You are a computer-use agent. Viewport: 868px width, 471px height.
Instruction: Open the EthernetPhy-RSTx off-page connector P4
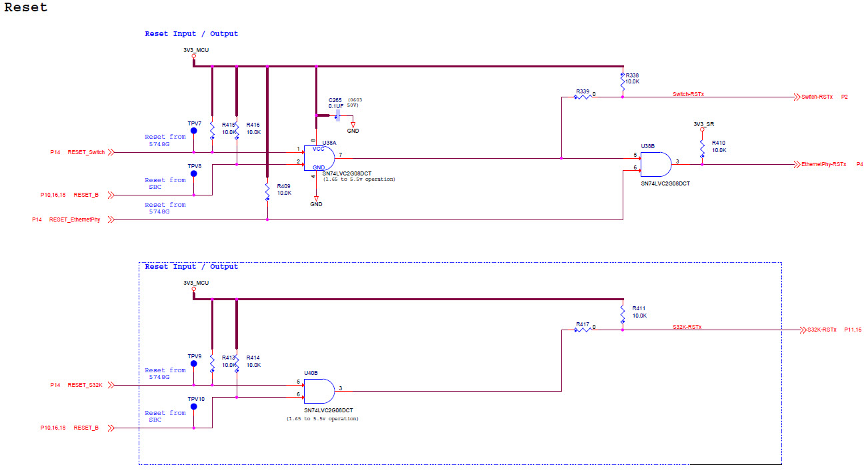821,163
